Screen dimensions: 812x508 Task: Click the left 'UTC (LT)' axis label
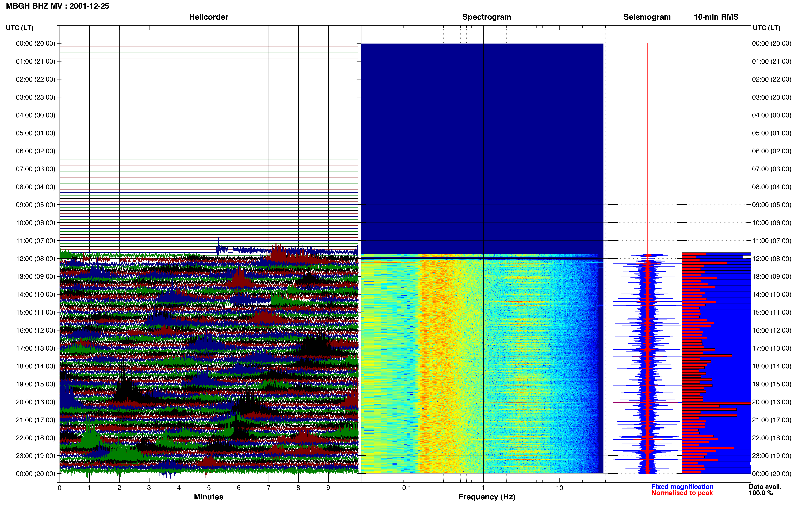[x=20, y=28]
